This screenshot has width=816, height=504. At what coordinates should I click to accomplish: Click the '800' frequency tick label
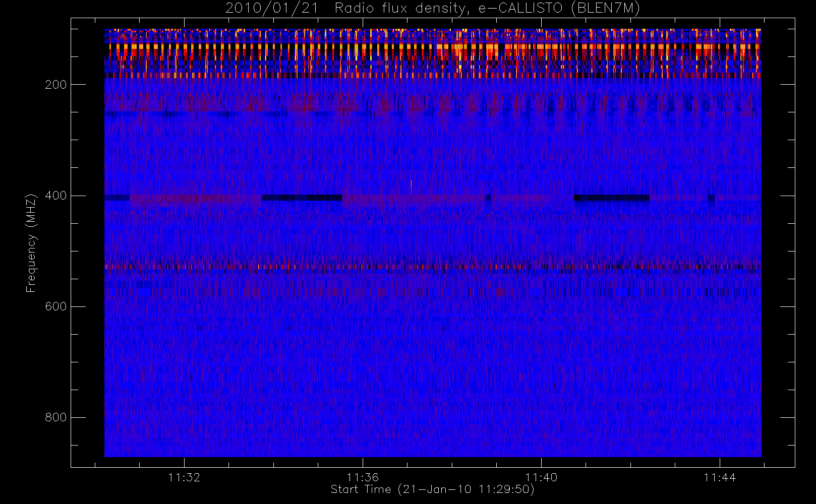coord(56,417)
